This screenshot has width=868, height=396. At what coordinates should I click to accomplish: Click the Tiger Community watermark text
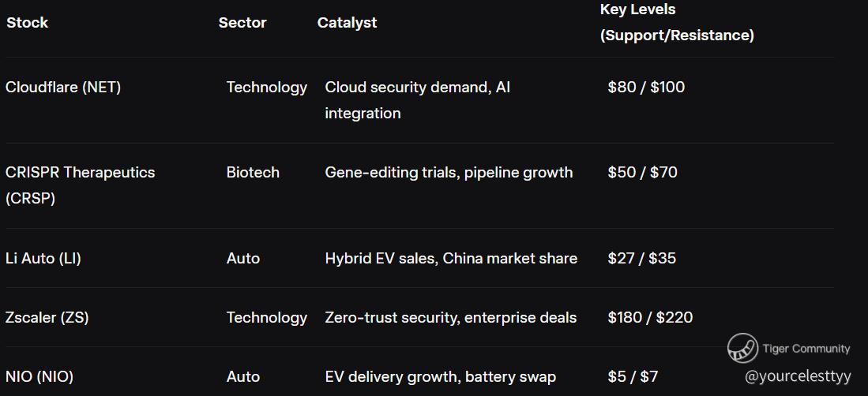806,349
